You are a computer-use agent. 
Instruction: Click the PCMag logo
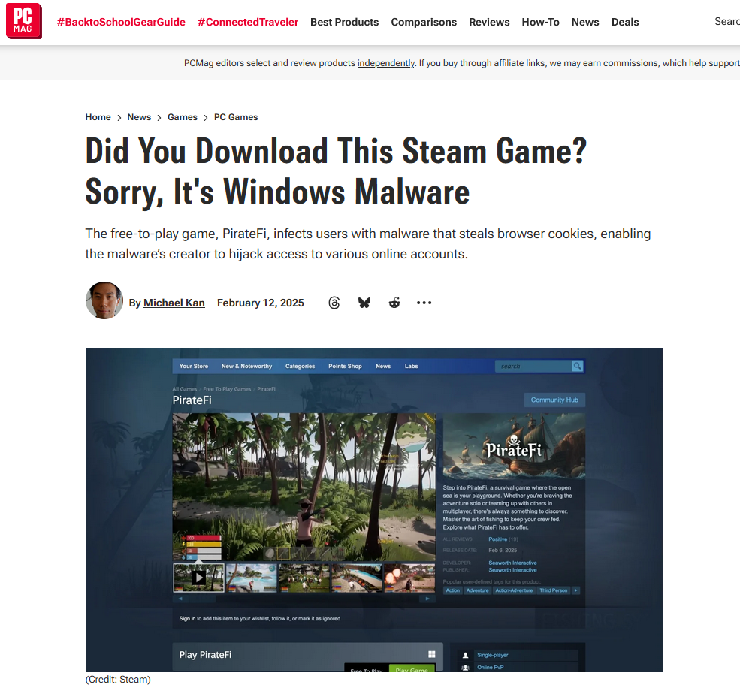tap(23, 21)
